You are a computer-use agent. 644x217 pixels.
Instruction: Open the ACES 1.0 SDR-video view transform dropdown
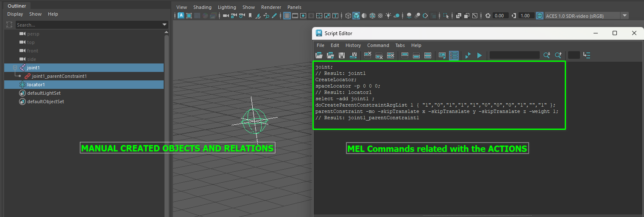tap(587, 16)
